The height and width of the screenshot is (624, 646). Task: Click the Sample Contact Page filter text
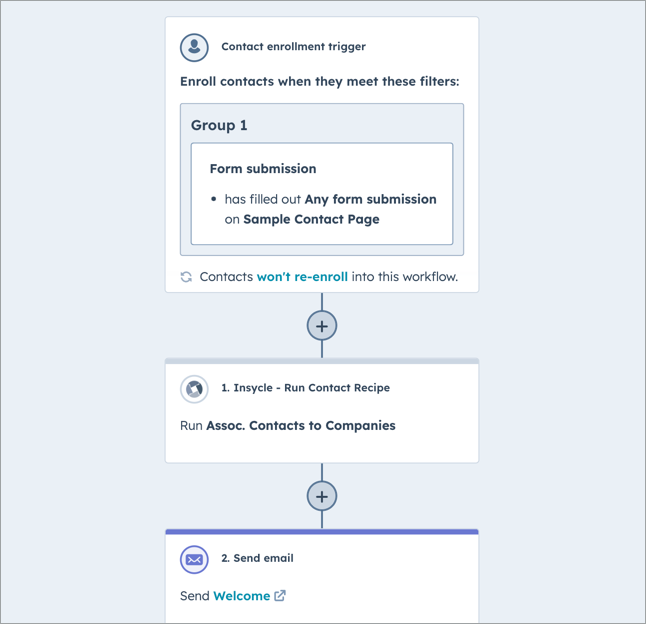click(311, 219)
